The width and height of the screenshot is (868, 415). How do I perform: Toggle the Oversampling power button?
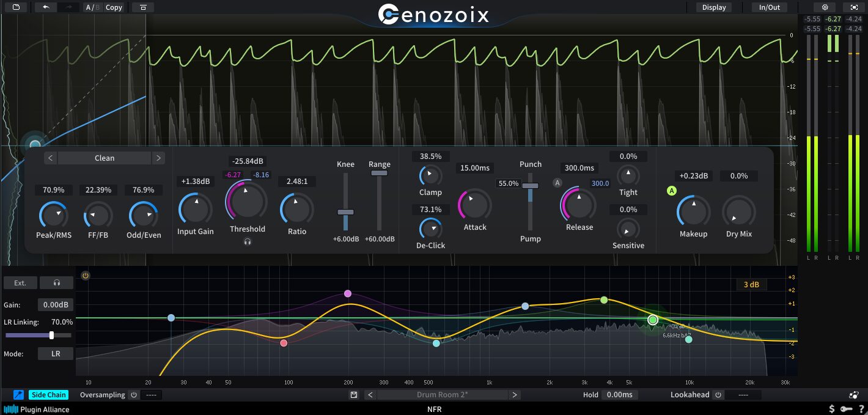134,395
